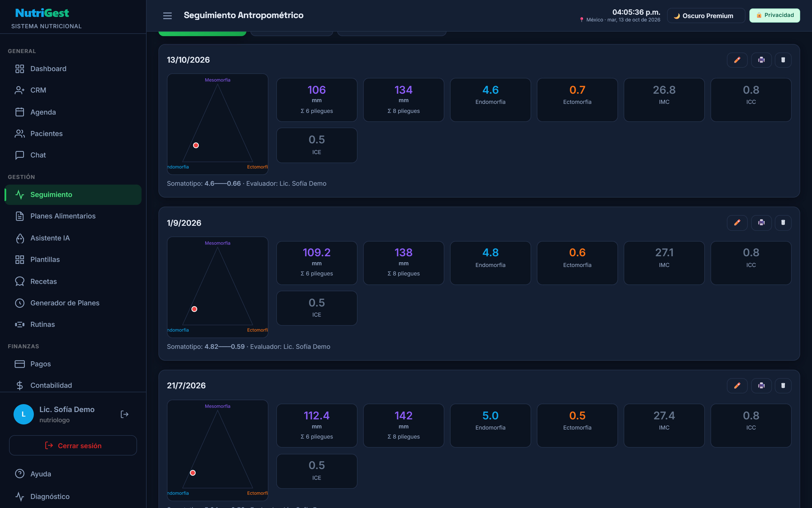Go to Agenda in the sidebar
The width and height of the screenshot is (812, 508).
click(x=73, y=112)
